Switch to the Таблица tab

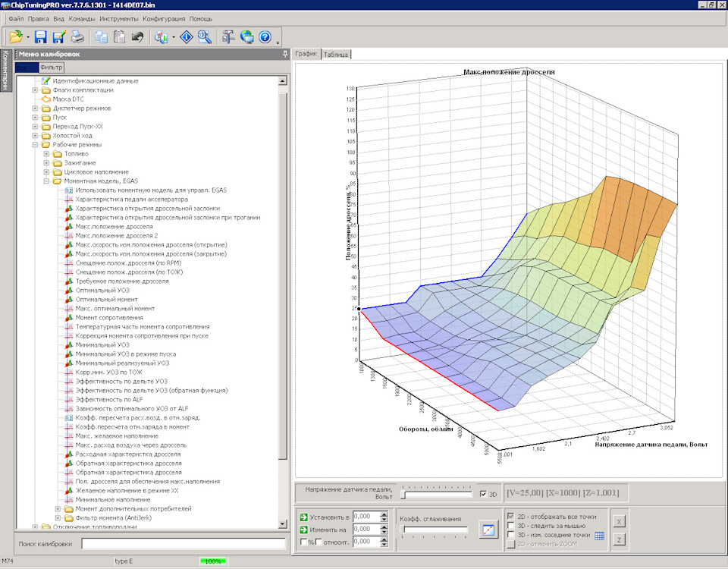[335, 55]
